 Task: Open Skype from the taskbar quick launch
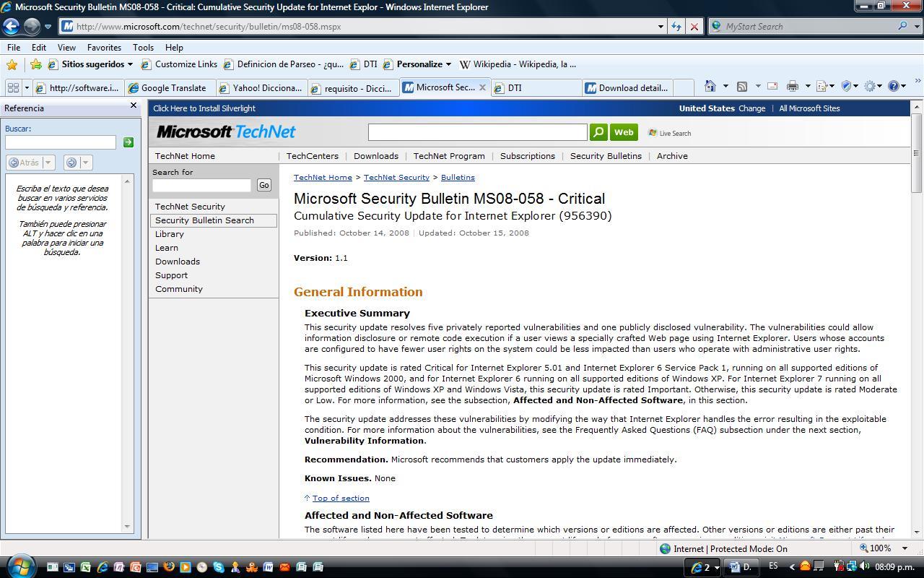[218, 566]
